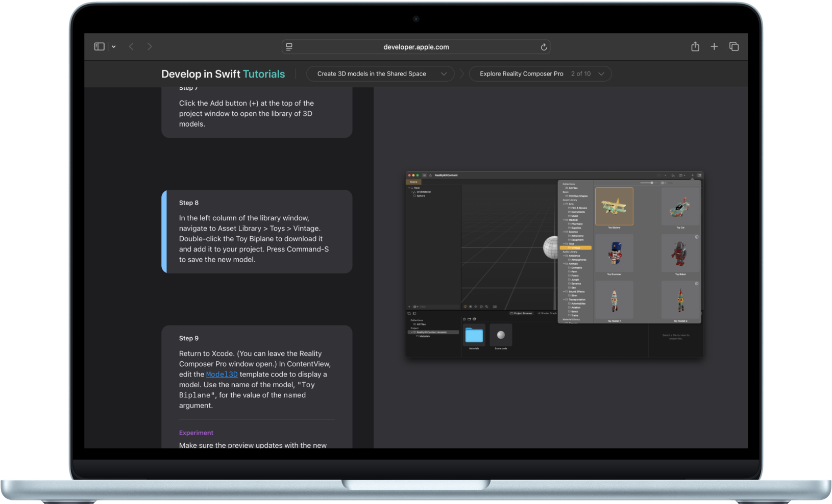Select the Vintage folder in library list
This screenshot has height=504, width=832.
(x=576, y=248)
